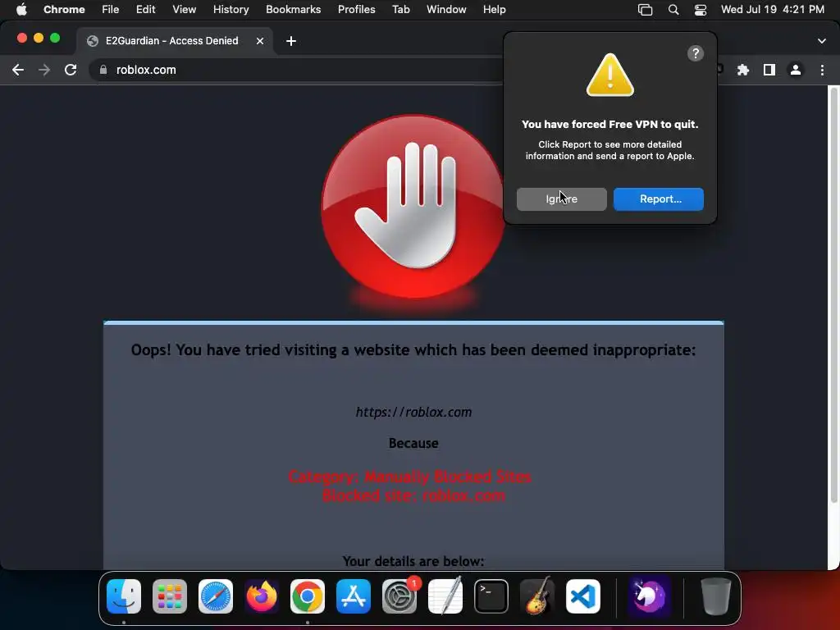The image size is (840, 630).
Task: Click the Stage Manager menu bar icon
Action: coord(645,10)
